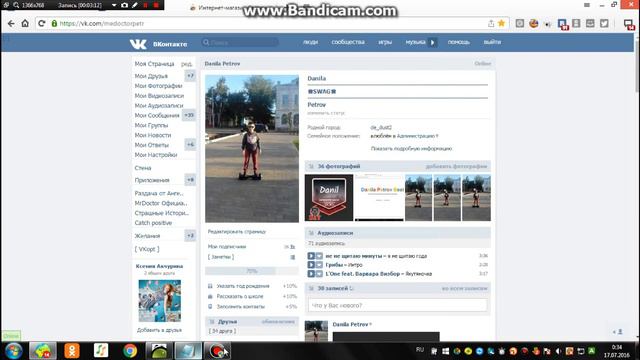Click Bandicam pencil drawing icon
This screenshot has height=360, width=640.
click(135, 5)
